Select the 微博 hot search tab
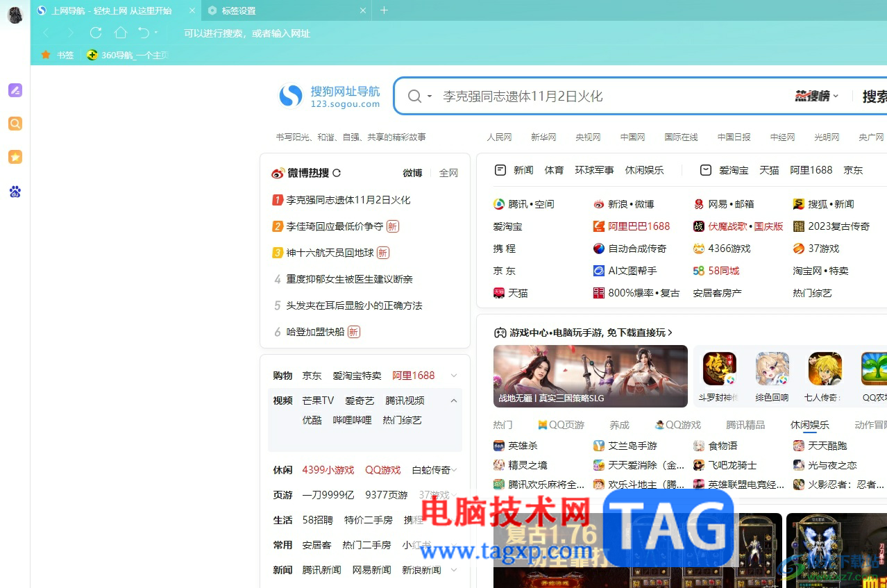Image resolution: width=887 pixels, height=588 pixels. (x=412, y=173)
